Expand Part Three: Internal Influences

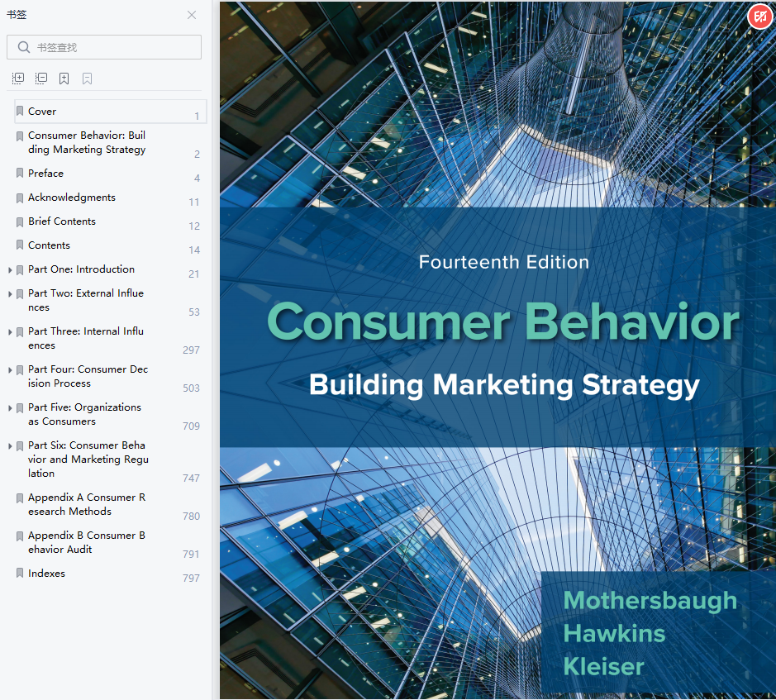10,331
